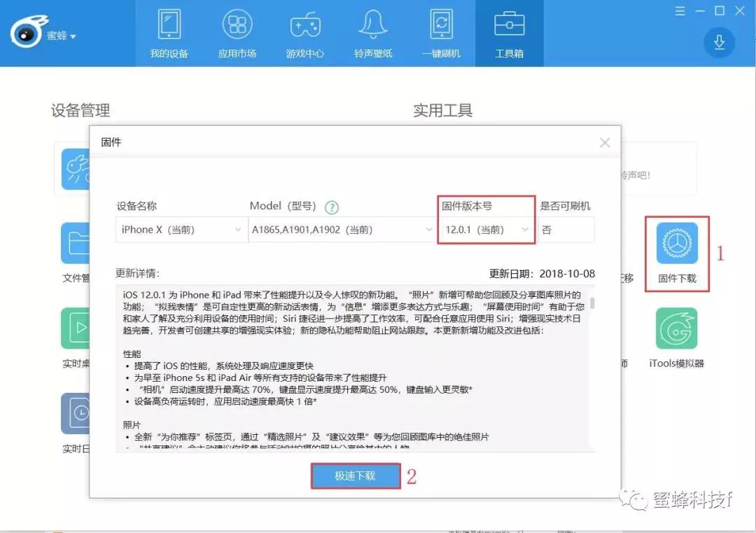The width and height of the screenshot is (756, 533).
Task: Click the download manager icon below the titlebar
Action: pyautogui.click(x=719, y=42)
